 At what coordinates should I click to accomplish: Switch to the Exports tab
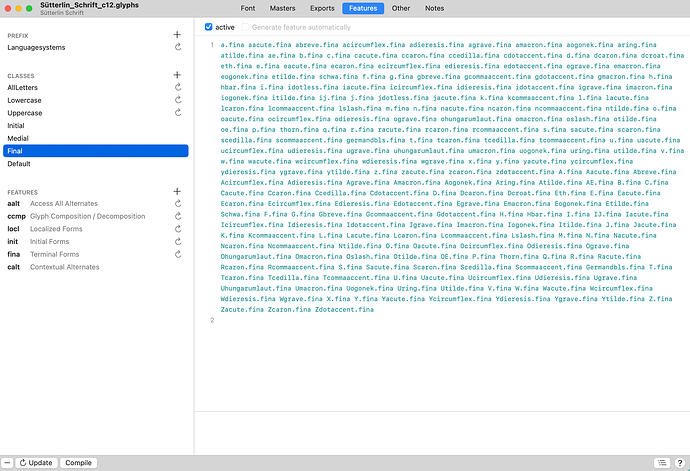322,8
